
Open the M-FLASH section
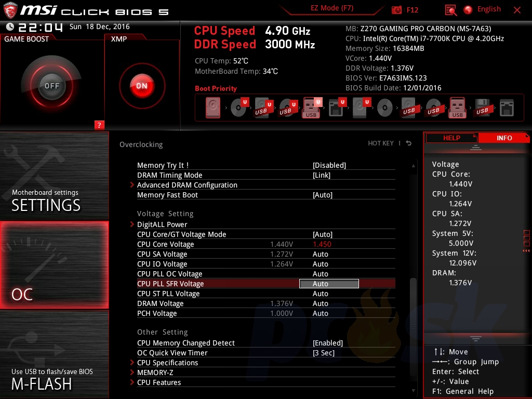(x=54, y=354)
